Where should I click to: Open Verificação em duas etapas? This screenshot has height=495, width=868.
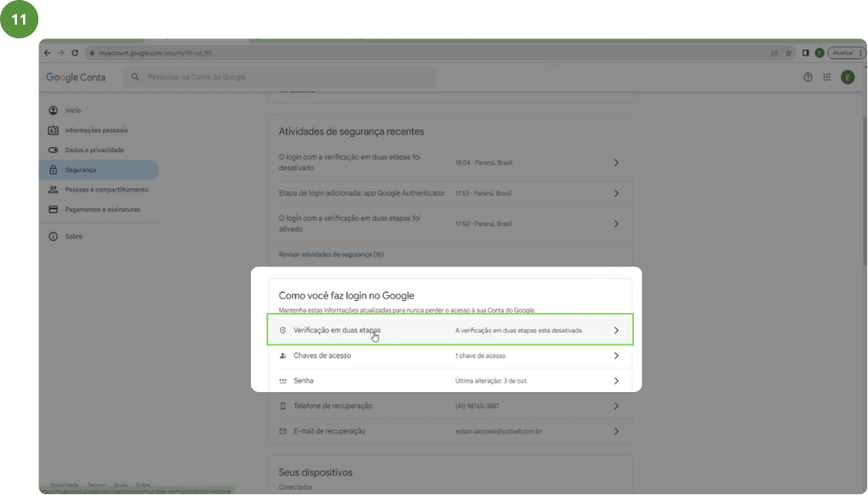(450, 330)
